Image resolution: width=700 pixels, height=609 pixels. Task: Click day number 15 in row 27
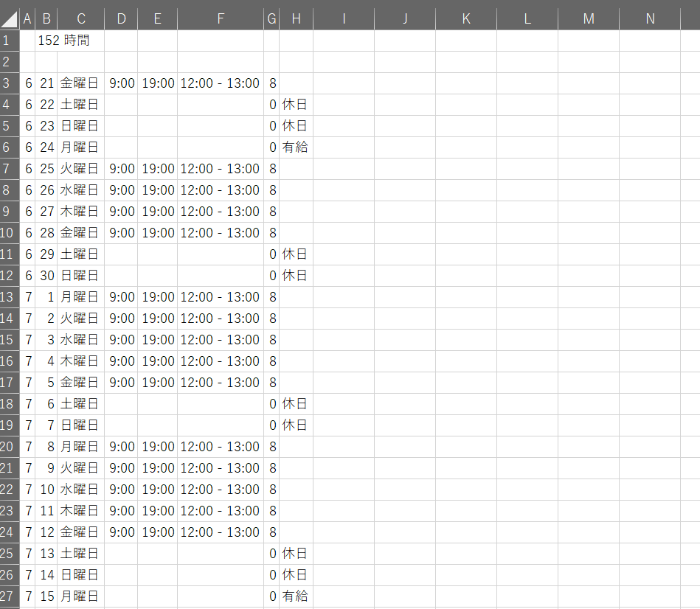click(47, 596)
